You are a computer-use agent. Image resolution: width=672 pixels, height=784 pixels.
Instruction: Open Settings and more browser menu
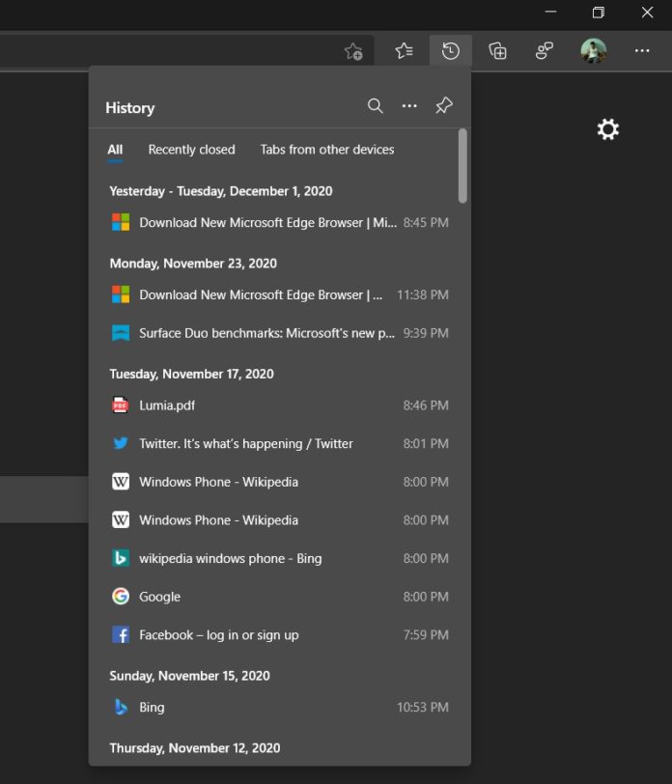(x=642, y=51)
